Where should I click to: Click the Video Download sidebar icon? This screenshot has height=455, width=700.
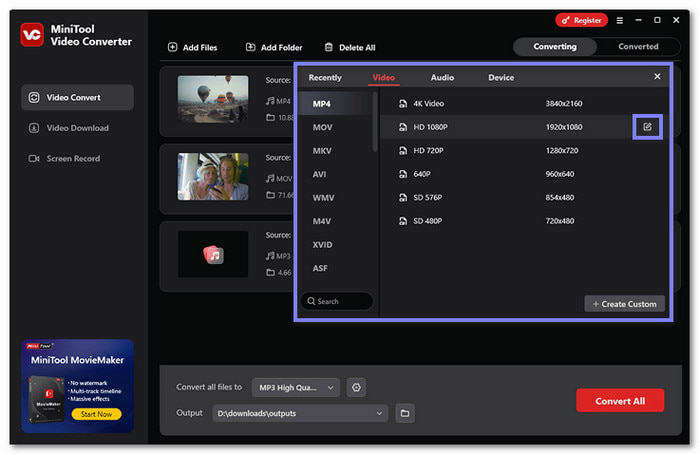pos(34,128)
